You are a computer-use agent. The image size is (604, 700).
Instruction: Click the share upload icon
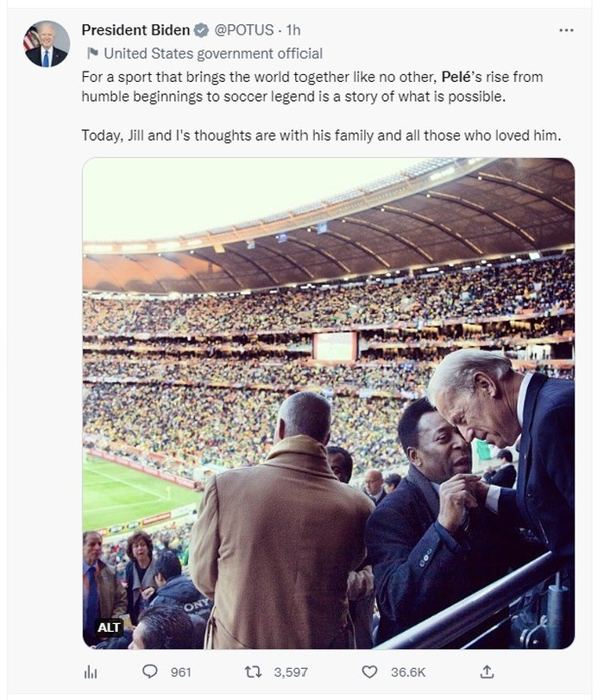tap(487, 672)
